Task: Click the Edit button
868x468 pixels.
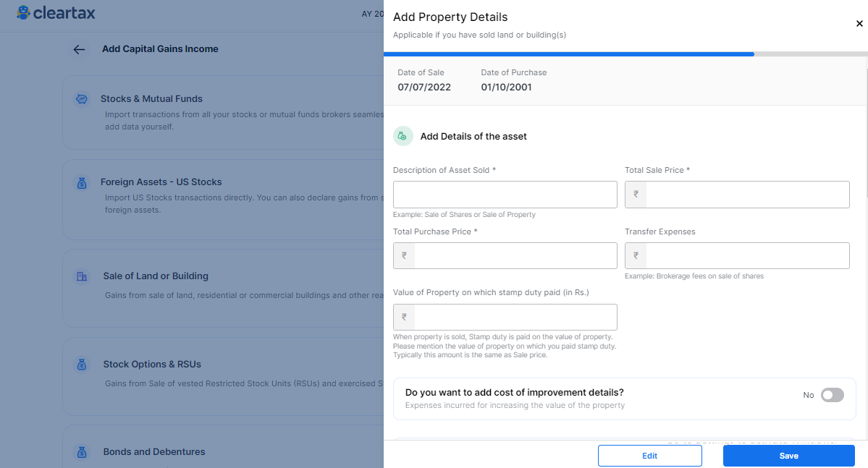Action: [x=650, y=456]
